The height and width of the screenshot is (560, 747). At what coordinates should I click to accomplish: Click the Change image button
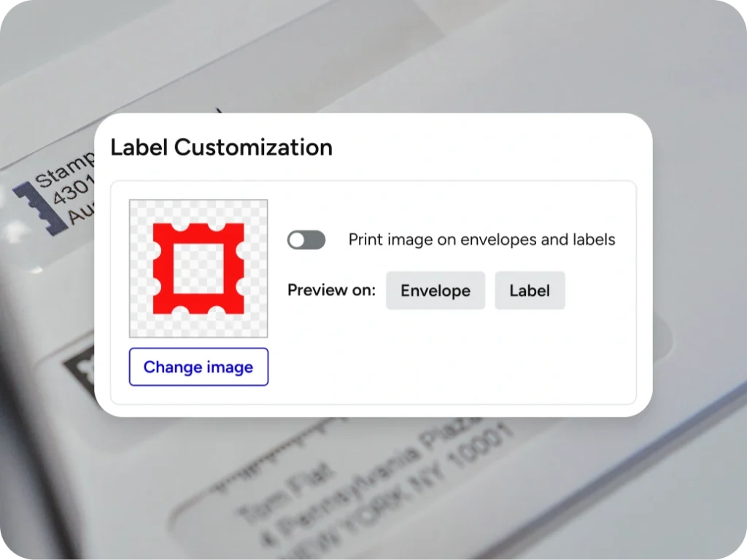(x=198, y=367)
